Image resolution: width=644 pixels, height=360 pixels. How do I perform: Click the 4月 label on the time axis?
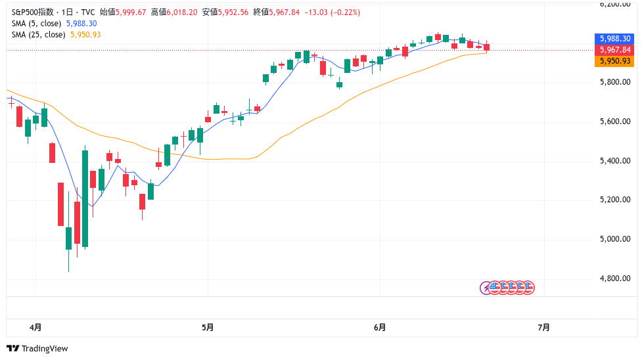tap(35, 328)
